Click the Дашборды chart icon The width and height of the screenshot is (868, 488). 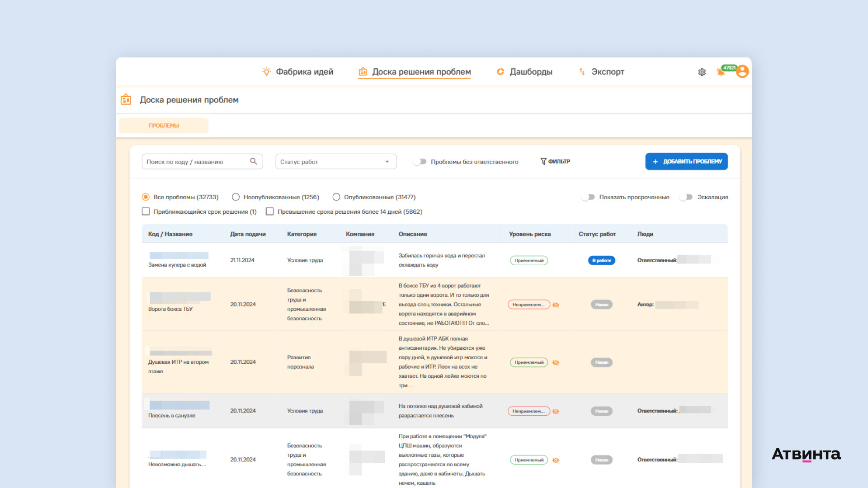[500, 72]
